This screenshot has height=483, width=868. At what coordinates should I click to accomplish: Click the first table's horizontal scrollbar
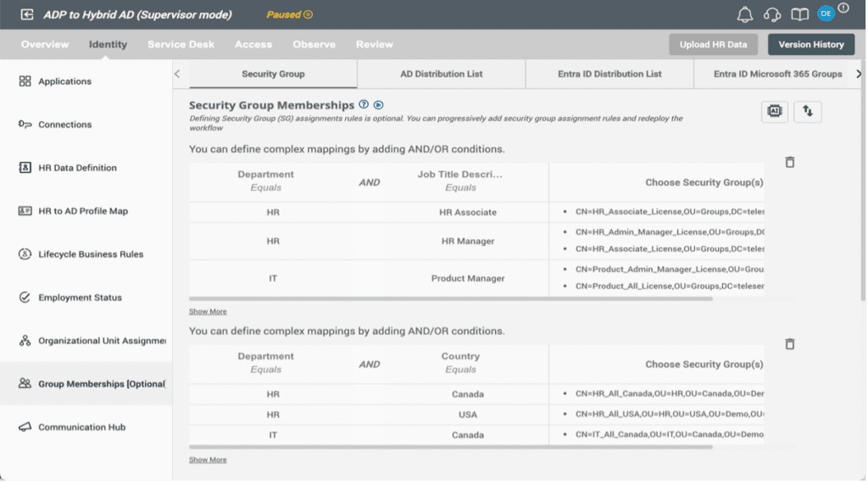click(451, 299)
